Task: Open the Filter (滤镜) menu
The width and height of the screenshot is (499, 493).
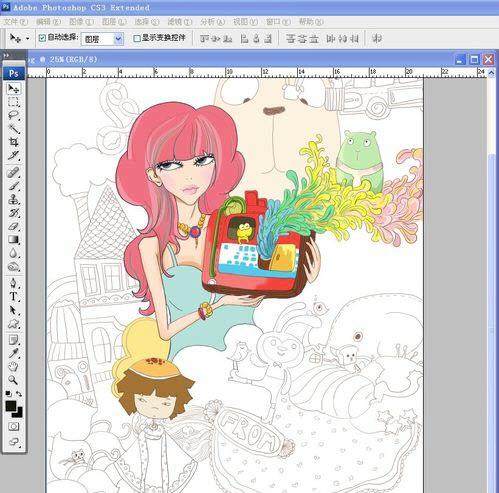Action: (180, 22)
